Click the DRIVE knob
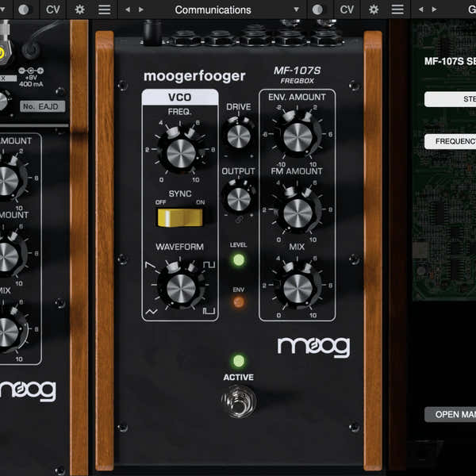Image resolution: width=476 pixels, height=476 pixels. (239, 136)
